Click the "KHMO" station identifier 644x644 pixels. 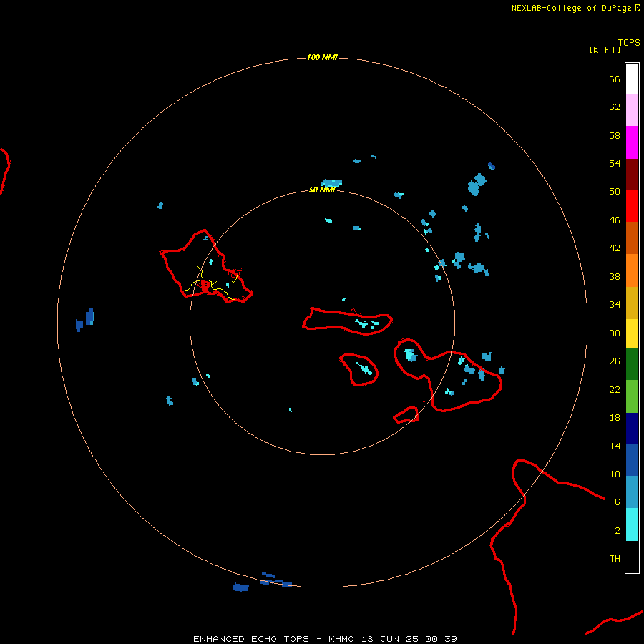[x=341, y=639]
